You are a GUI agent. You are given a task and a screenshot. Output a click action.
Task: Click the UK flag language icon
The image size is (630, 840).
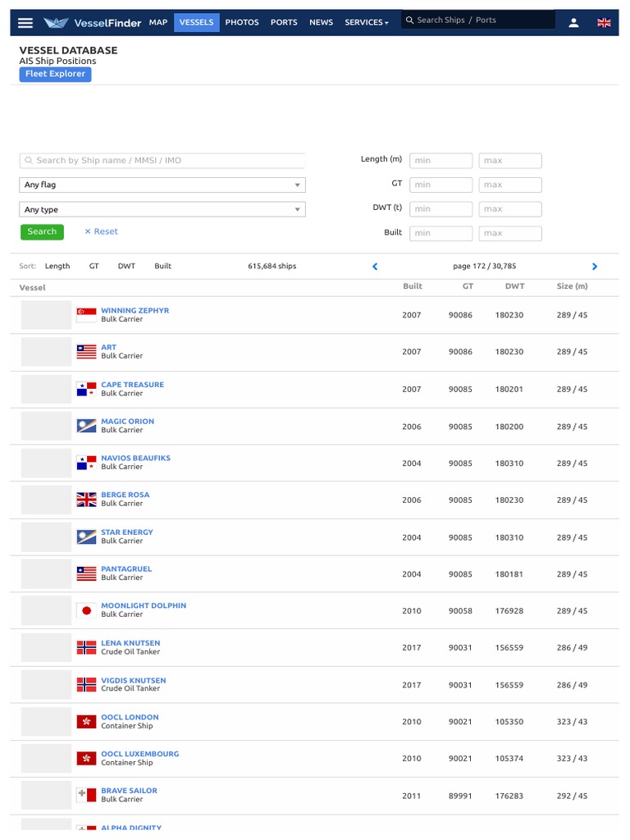pos(604,23)
